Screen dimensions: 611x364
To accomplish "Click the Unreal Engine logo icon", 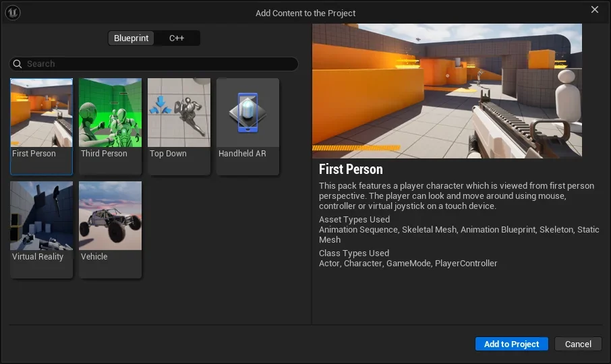I will pyautogui.click(x=13, y=13).
